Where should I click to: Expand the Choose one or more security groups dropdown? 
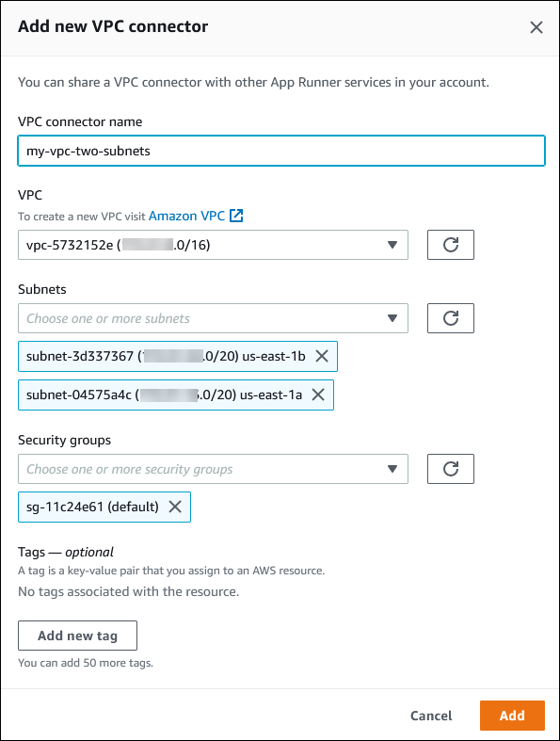[x=213, y=469]
